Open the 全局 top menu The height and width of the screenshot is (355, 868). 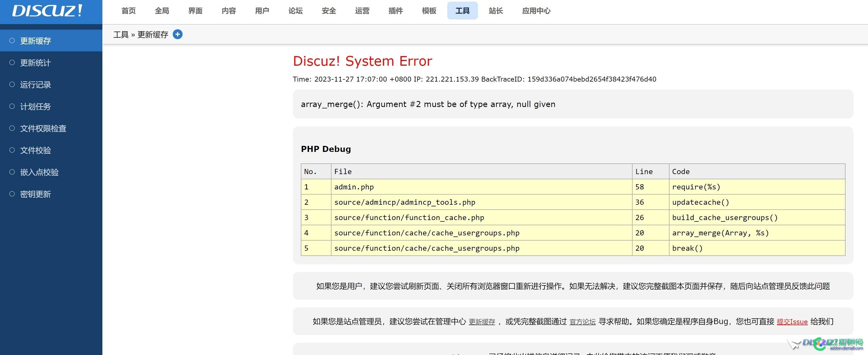pos(162,11)
